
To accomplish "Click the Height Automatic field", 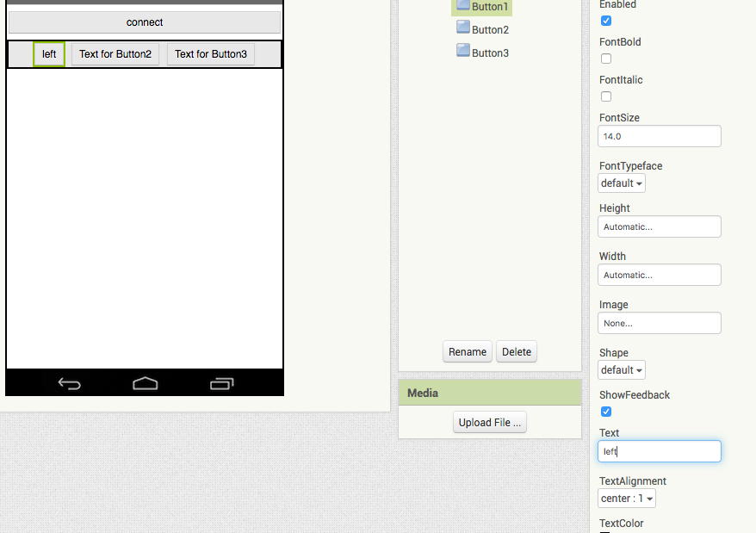I will click(660, 226).
